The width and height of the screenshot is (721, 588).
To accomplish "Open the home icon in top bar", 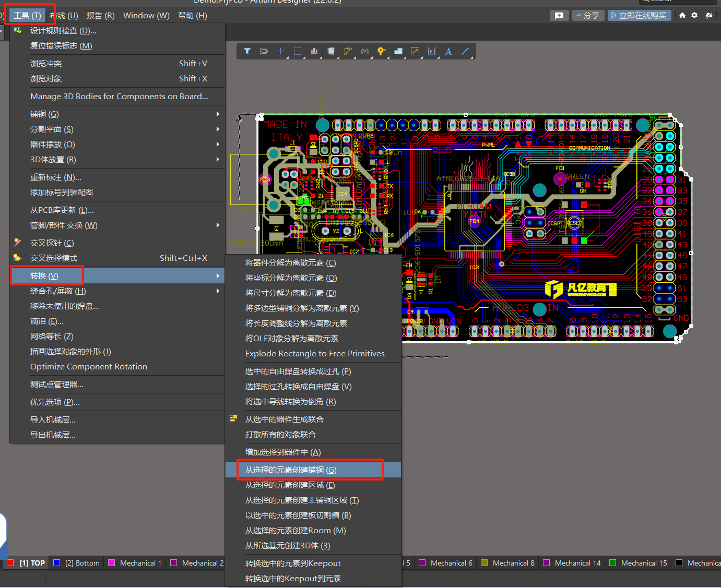I will pyautogui.click(x=682, y=16).
